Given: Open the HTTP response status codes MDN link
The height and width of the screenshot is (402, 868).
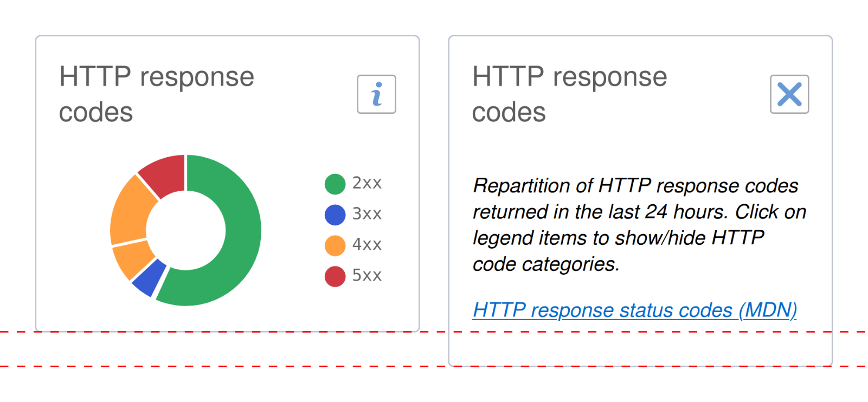Looking at the screenshot, I should point(634,310).
